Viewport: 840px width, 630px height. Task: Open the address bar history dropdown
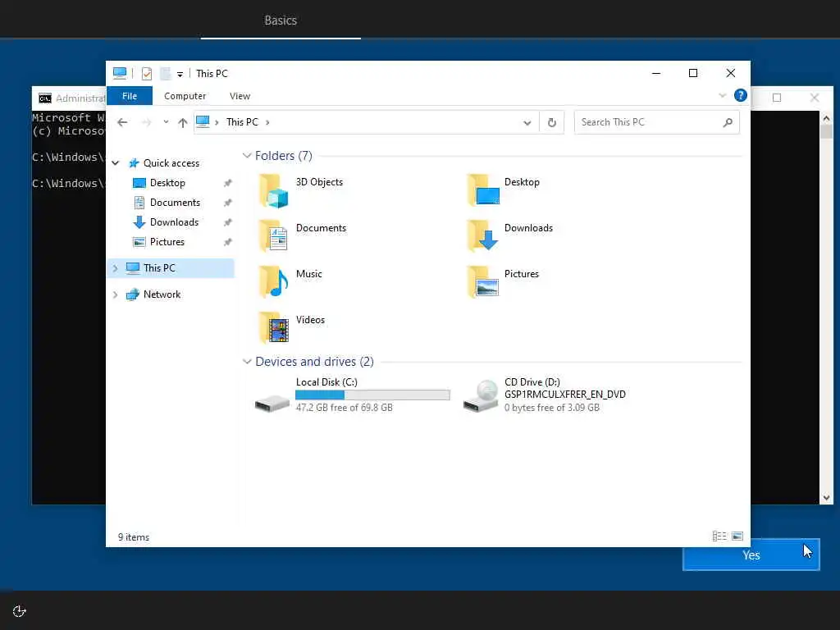point(527,123)
